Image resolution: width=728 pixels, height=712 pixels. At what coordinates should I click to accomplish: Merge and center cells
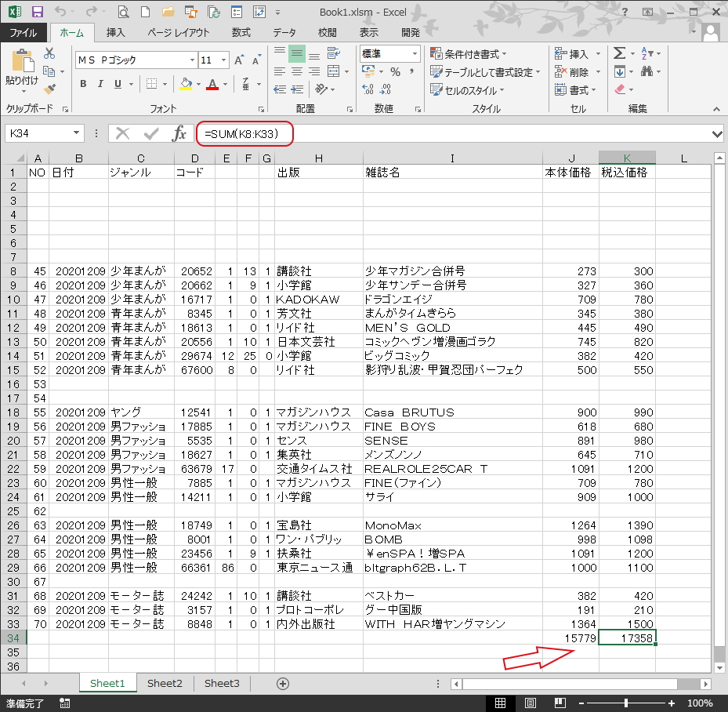(333, 71)
